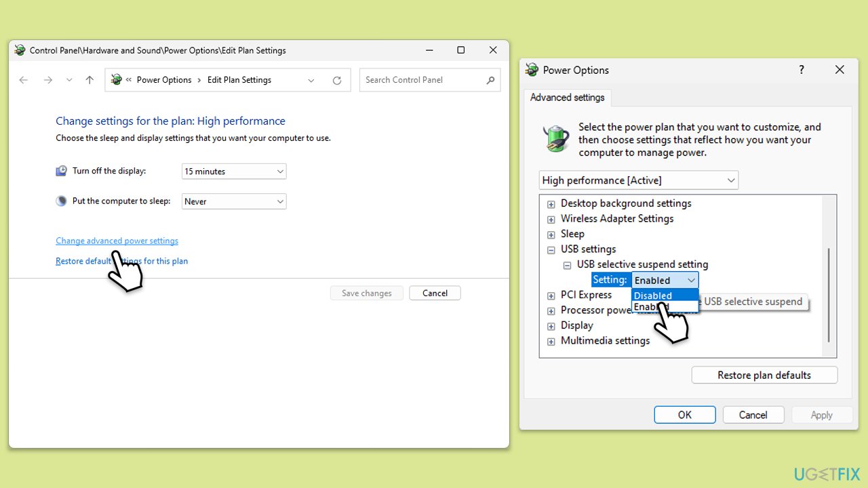Expand Processor power management node
The image size is (868, 488).
pyautogui.click(x=551, y=310)
